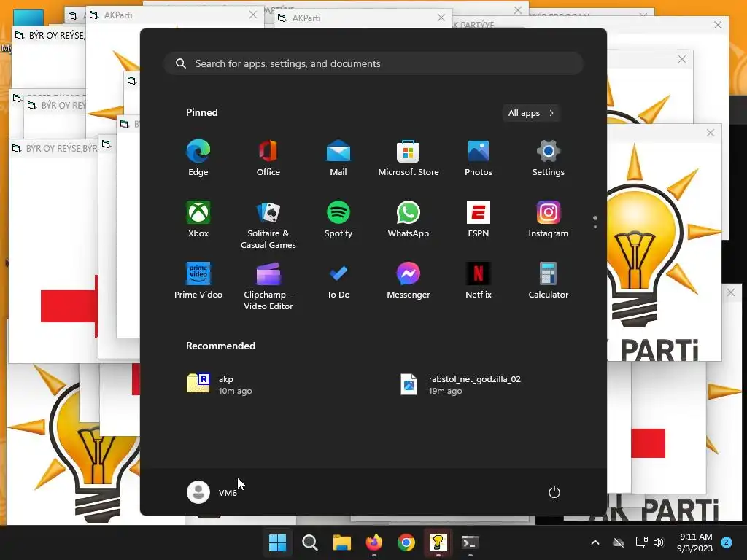Open the Mail app
The image size is (747, 560).
pyautogui.click(x=338, y=158)
